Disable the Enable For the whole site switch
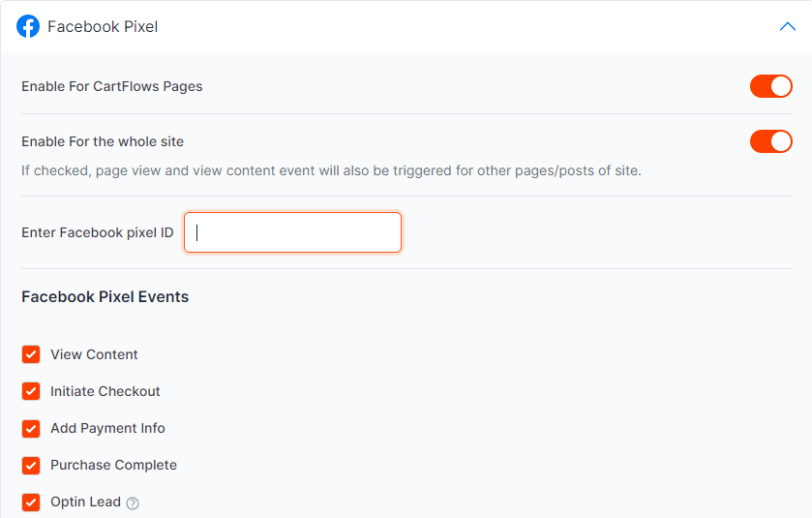 pyautogui.click(x=770, y=141)
